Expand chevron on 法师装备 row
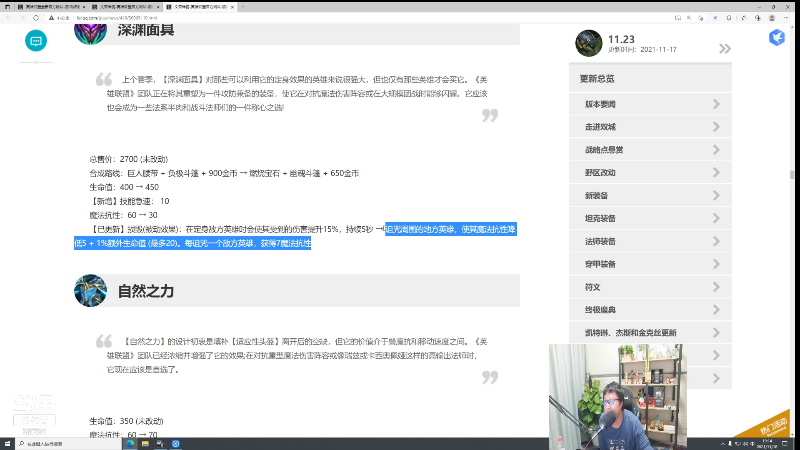 click(x=716, y=241)
